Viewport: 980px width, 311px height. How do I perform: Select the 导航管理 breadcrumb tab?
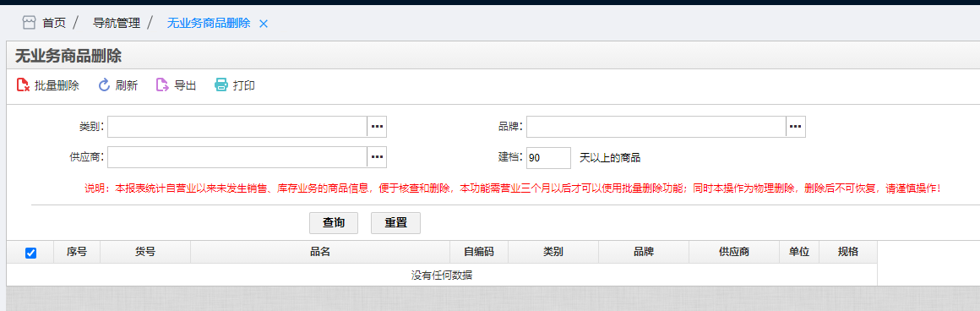(117, 23)
